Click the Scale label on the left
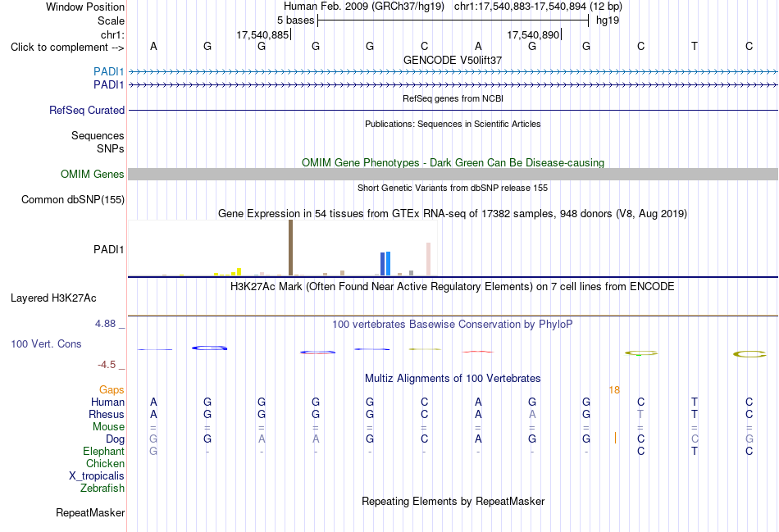Screen dimensions: 779x532 (111, 20)
